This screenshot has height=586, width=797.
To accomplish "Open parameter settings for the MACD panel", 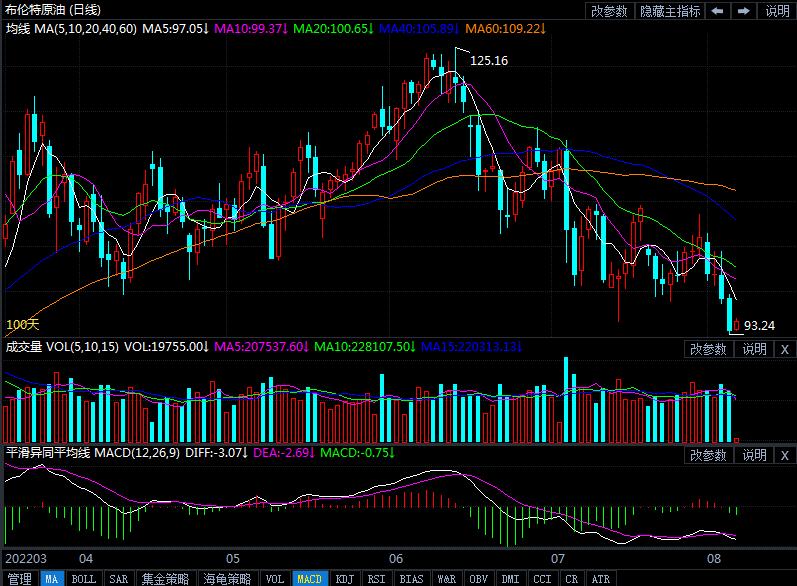I will (x=709, y=455).
